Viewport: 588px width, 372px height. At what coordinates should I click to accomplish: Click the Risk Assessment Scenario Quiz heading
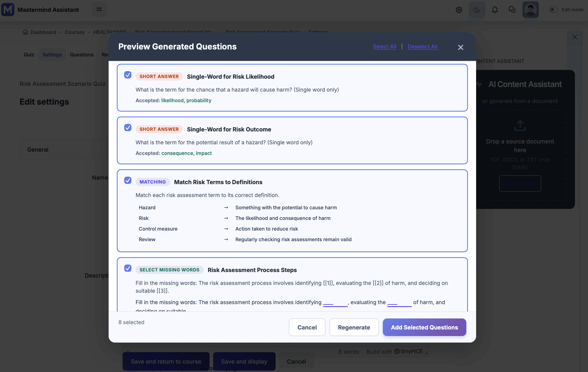[62, 84]
